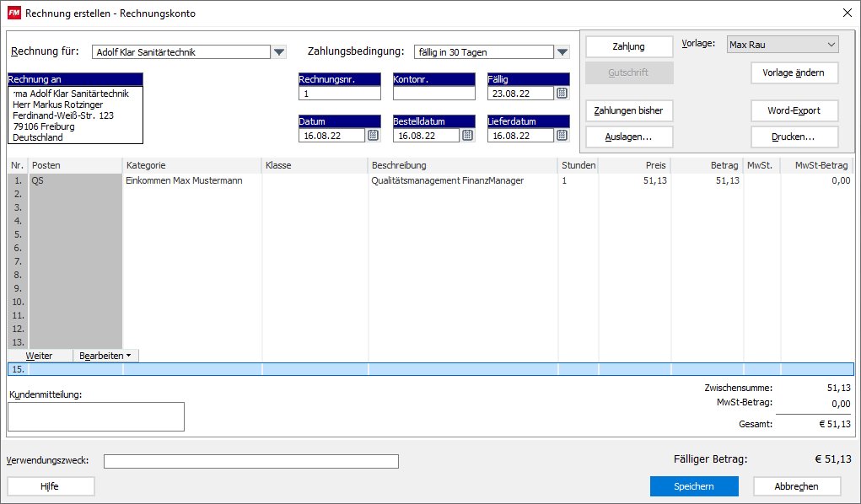Click the Drucken... button
The width and height of the screenshot is (861, 504).
pyautogui.click(x=794, y=137)
